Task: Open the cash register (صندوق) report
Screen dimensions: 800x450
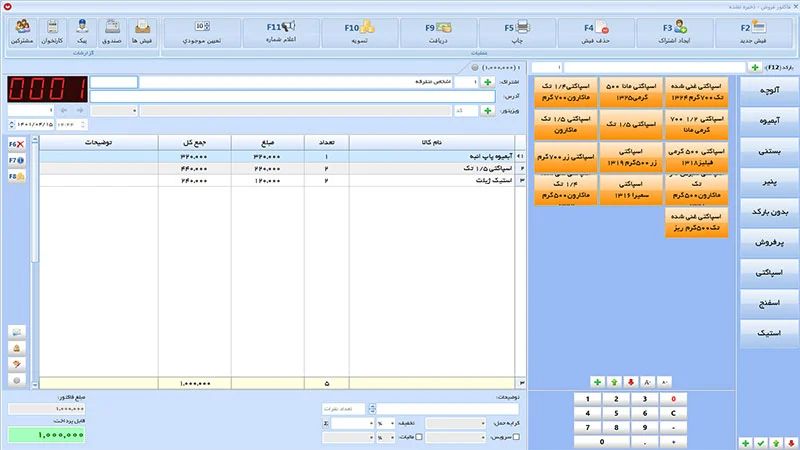Action: (112, 33)
